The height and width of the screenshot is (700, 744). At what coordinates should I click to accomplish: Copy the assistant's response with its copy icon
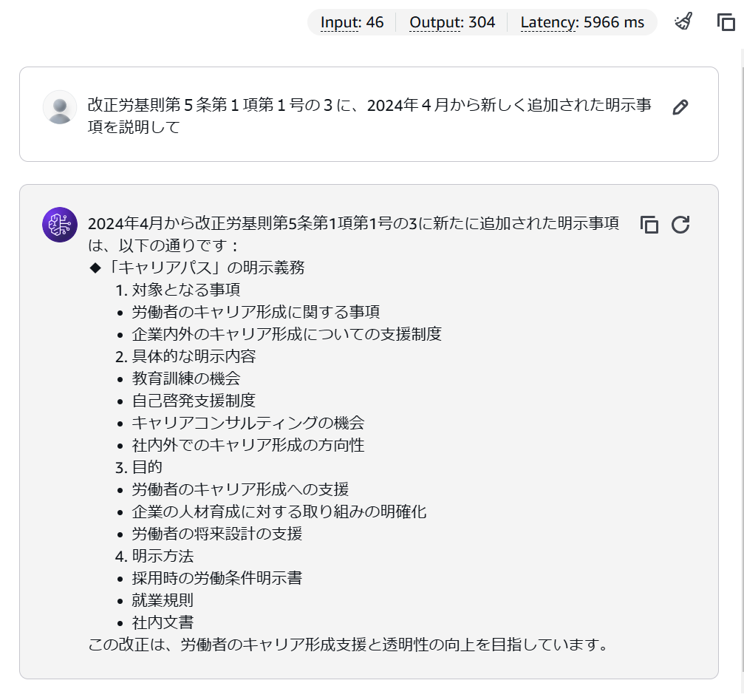click(648, 224)
